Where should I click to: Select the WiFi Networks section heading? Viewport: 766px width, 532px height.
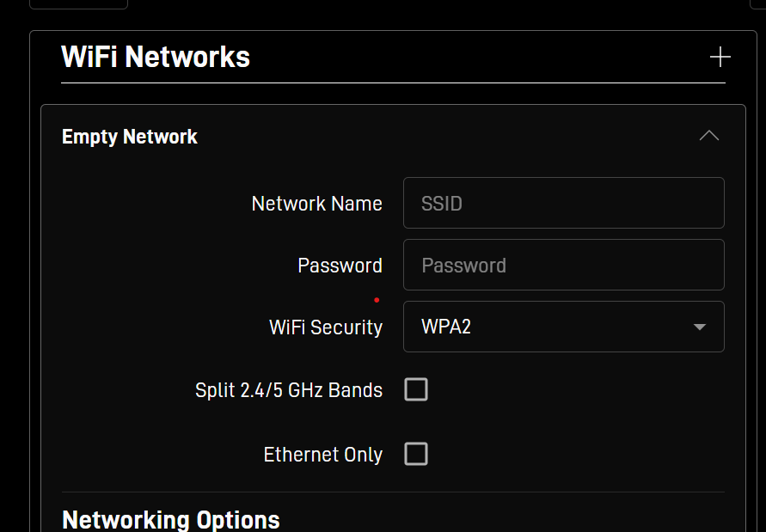click(156, 58)
